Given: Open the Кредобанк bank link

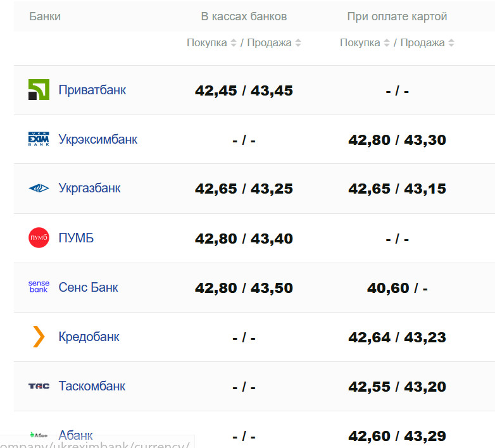Looking at the screenshot, I should [x=89, y=337].
